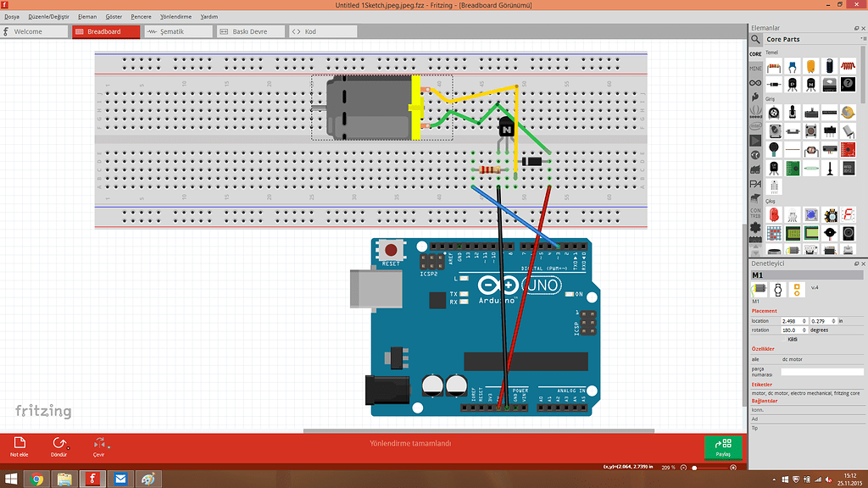The height and width of the screenshot is (488, 868).
Task: Open the Yardım menu
Action: point(209,17)
